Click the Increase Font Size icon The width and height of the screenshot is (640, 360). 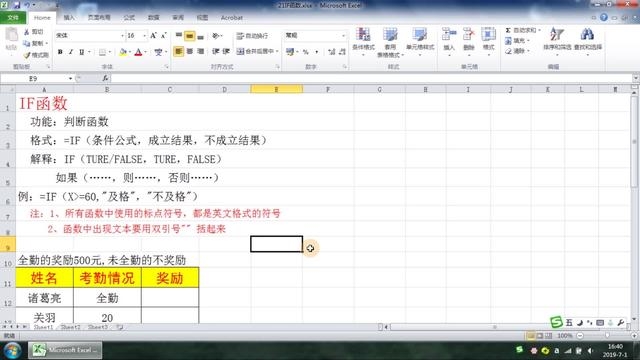153,36
